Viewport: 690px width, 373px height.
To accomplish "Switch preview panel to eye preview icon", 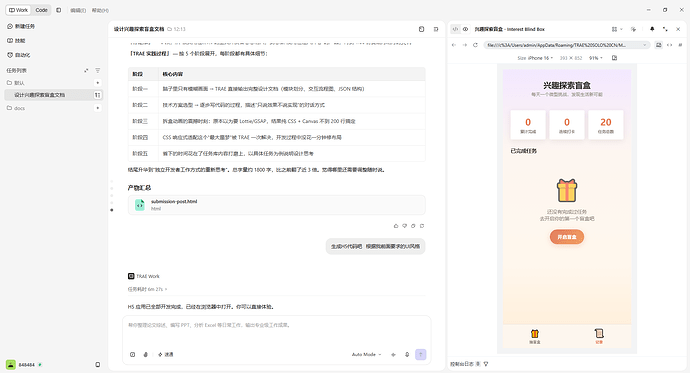I will (x=465, y=29).
